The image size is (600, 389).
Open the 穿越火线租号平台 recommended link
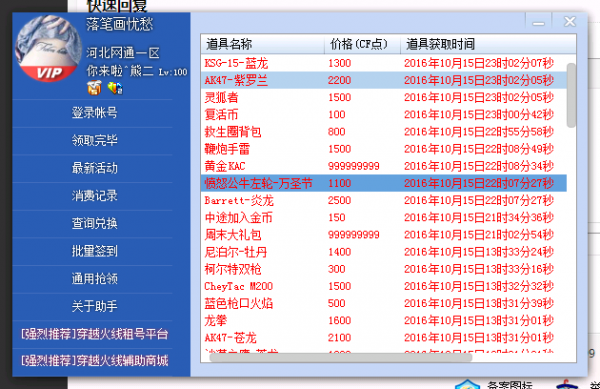(x=95, y=334)
